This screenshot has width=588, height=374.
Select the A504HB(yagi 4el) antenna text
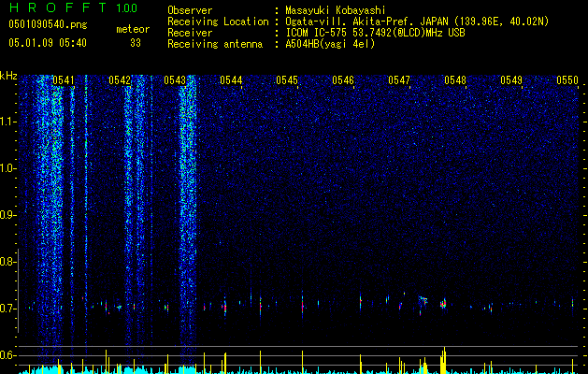(x=330, y=44)
